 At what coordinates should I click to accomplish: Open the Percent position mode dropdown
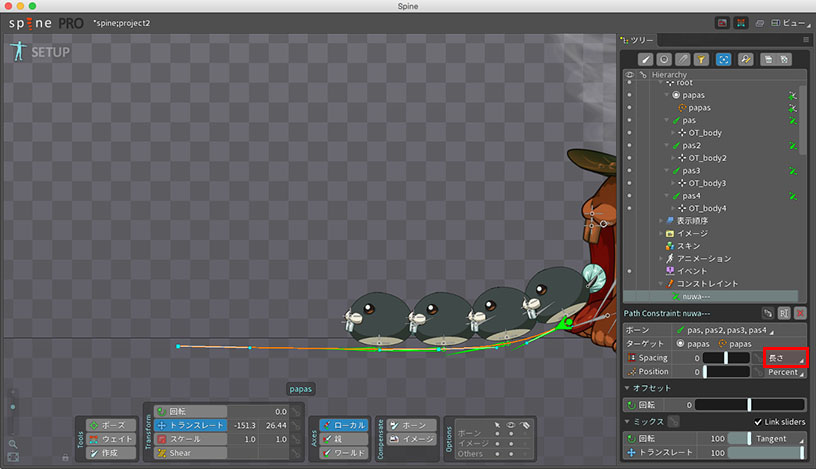(x=786, y=372)
